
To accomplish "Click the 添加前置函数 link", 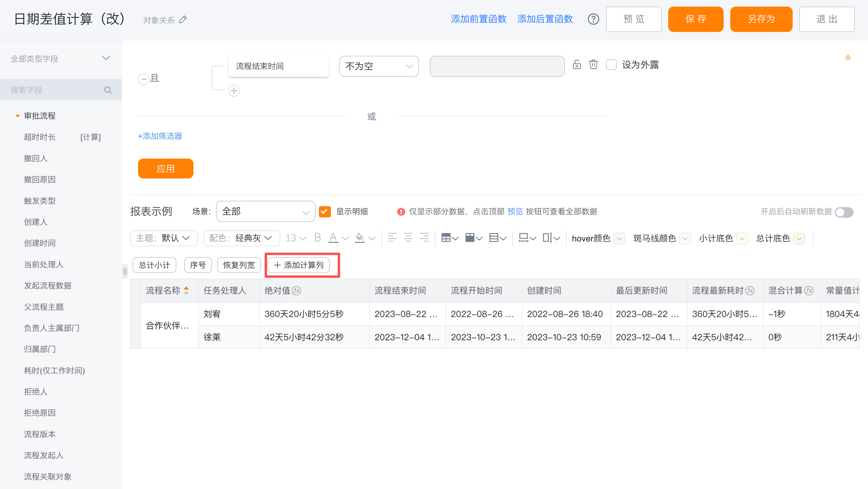I will tap(479, 19).
